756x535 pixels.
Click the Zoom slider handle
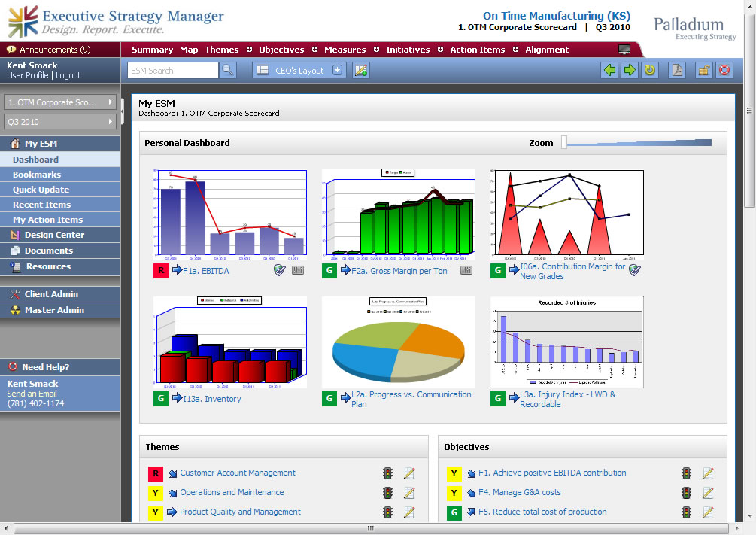(x=564, y=142)
